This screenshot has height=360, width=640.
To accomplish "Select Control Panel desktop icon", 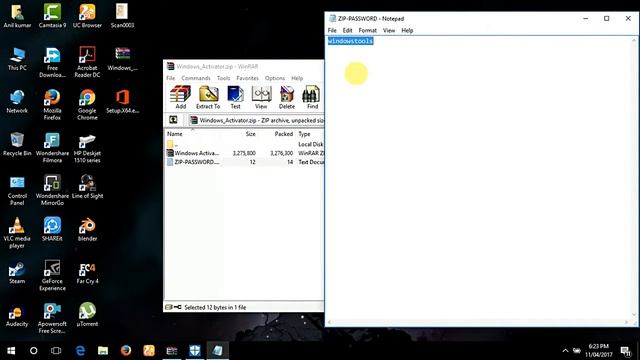I will [x=17, y=191].
